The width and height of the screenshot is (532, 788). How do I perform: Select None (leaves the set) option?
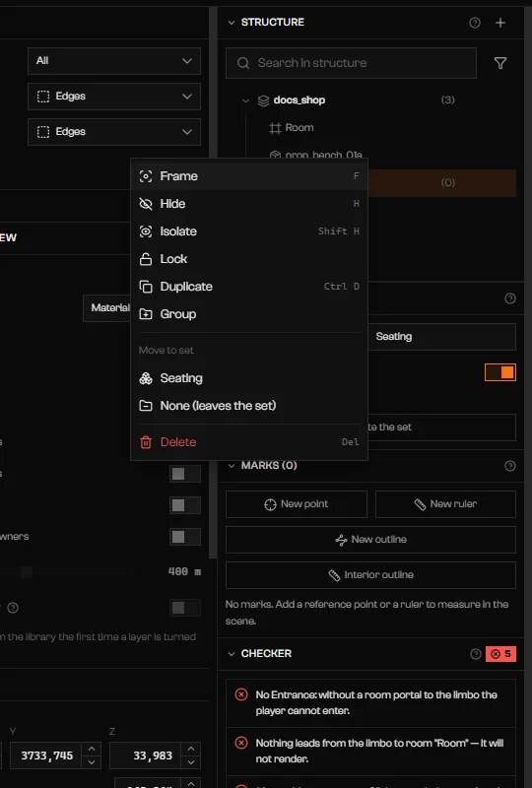click(x=249, y=406)
